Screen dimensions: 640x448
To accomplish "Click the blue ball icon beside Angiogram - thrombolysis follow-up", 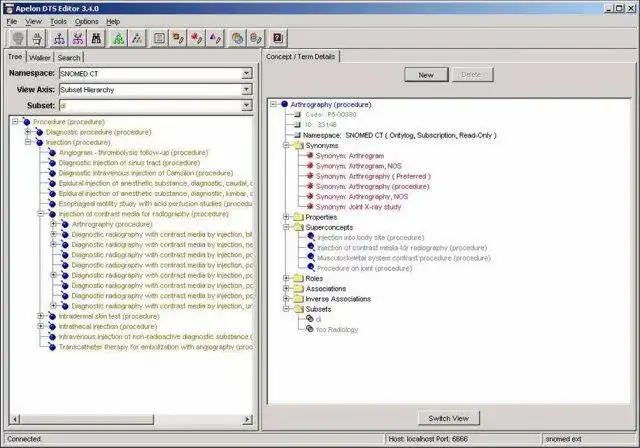I will point(52,153).
